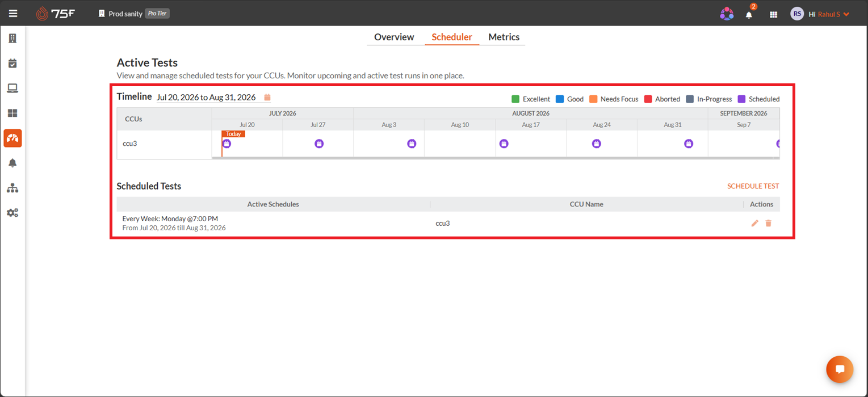Click the RS user avatar
The width and height of the screenshot is (868, 397).
[x=797, y=14]
